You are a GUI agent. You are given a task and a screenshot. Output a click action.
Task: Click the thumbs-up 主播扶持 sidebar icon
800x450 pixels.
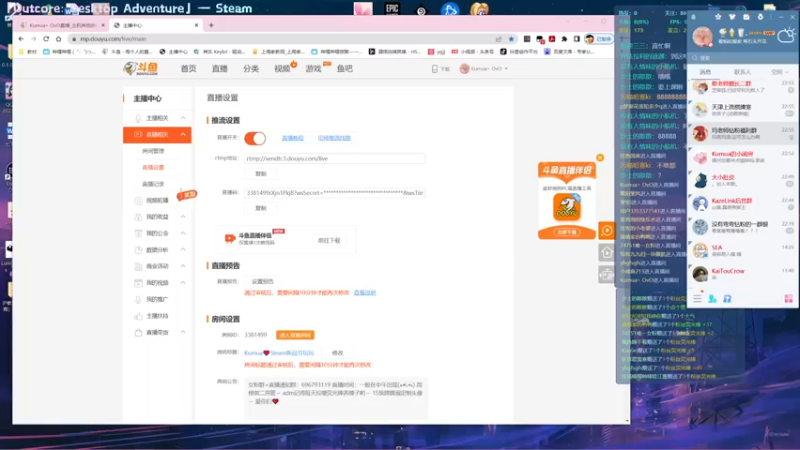(x=138, y=316)
